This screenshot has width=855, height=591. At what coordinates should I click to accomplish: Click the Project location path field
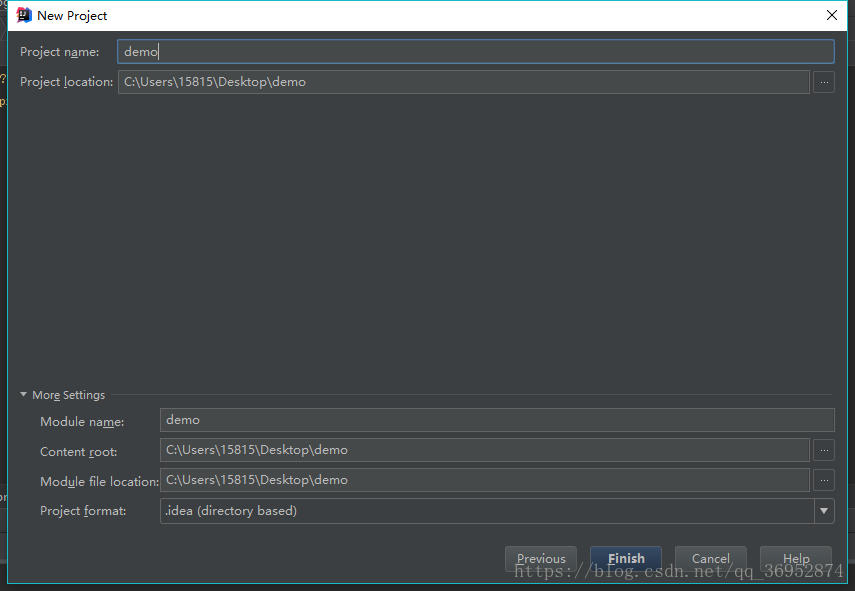[463, 82]
